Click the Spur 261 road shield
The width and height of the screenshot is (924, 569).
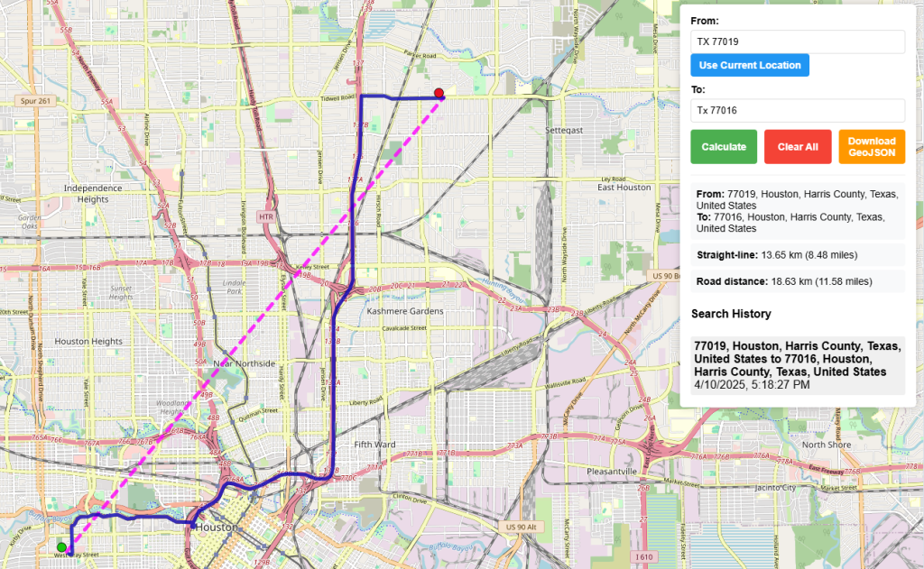(35, 101)
